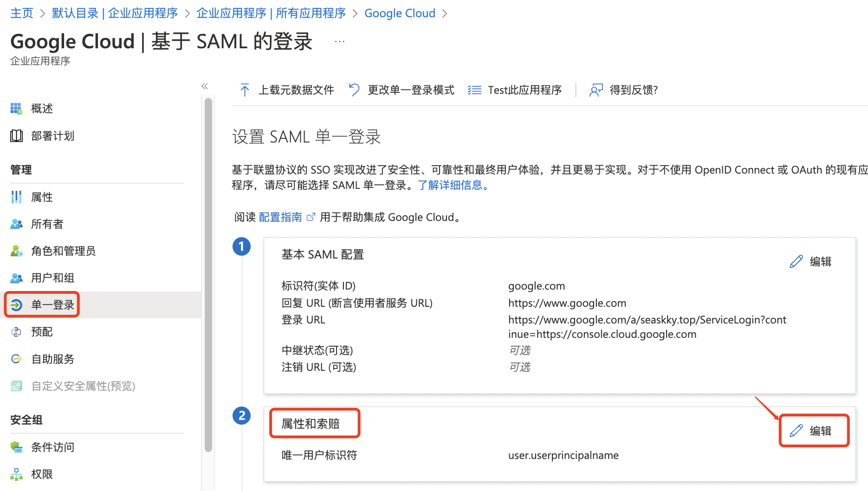Click 得到反馈? toolbar label

[634, 90]
